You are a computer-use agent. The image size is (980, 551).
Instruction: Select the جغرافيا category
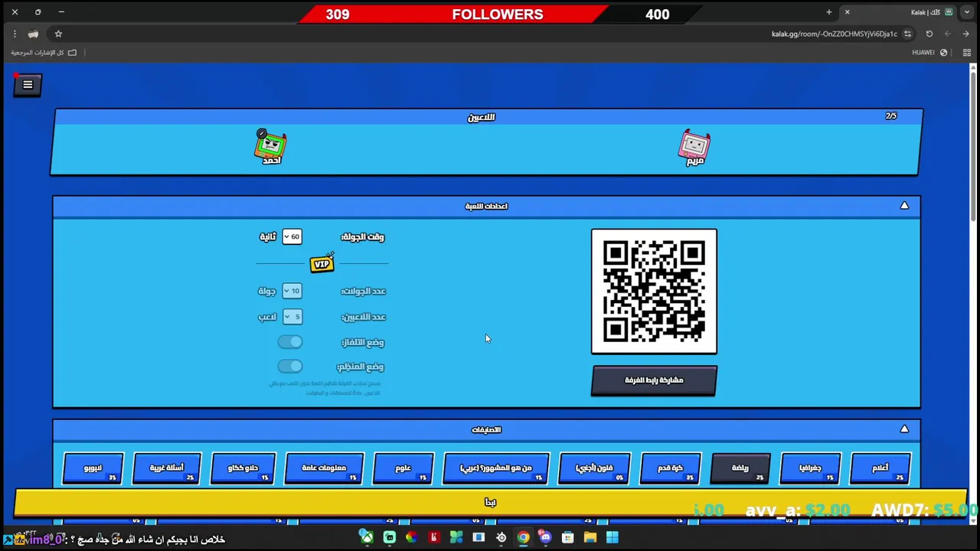810,468
